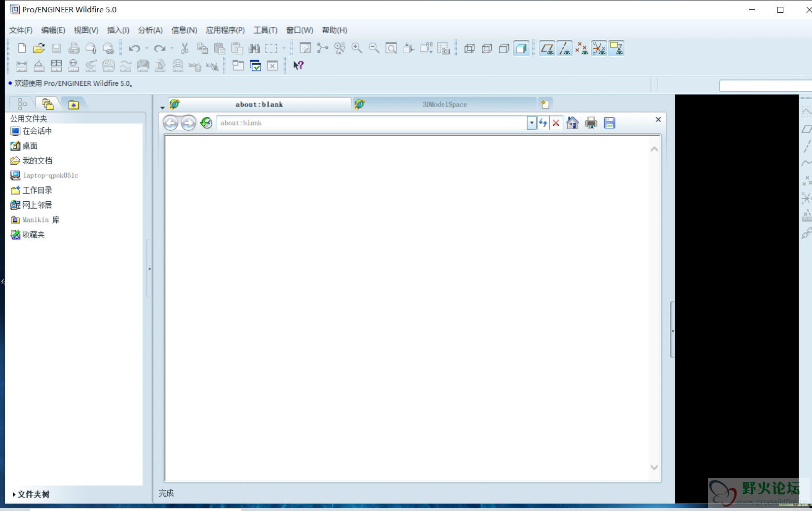Switch to No Hidden display style
Viewport: 812px width, 511px height.
click(x=504, y=48)
